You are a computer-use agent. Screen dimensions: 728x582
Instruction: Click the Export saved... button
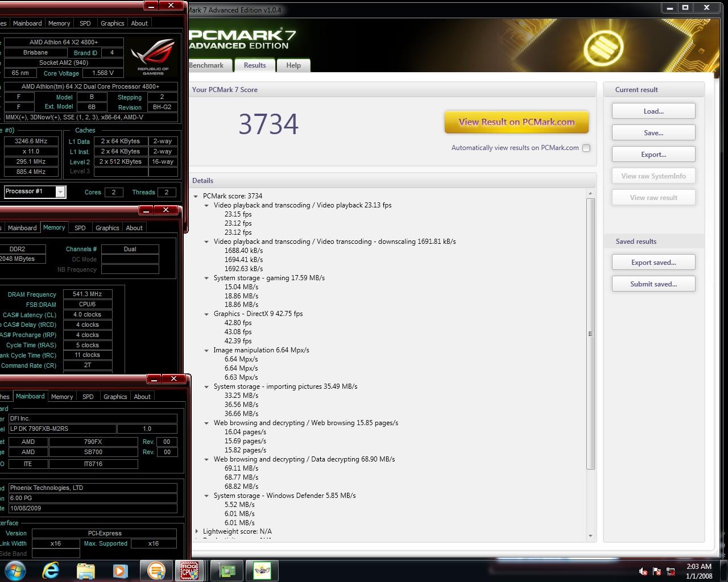coord(653,263)
